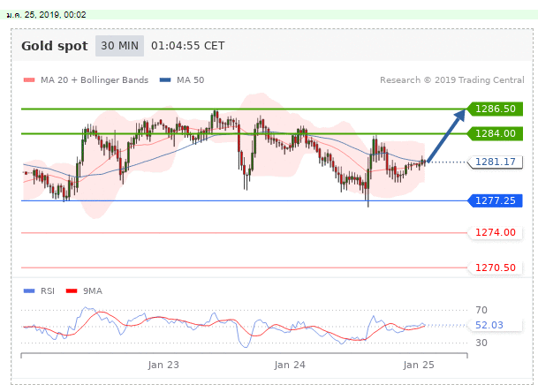Click the 1274.00 support price label
Viewport: 538px width, 392px height.
[x=496, y=232]
